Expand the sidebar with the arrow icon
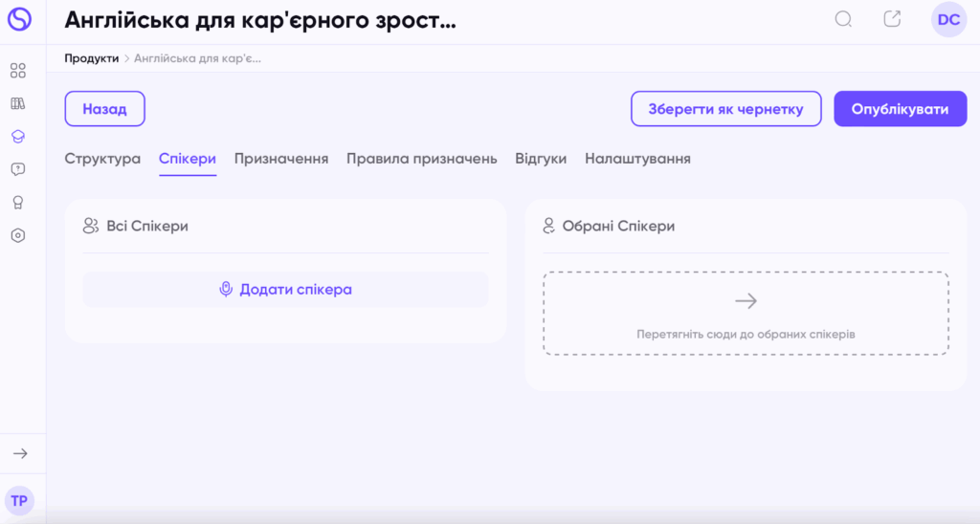 click(20, 453)
